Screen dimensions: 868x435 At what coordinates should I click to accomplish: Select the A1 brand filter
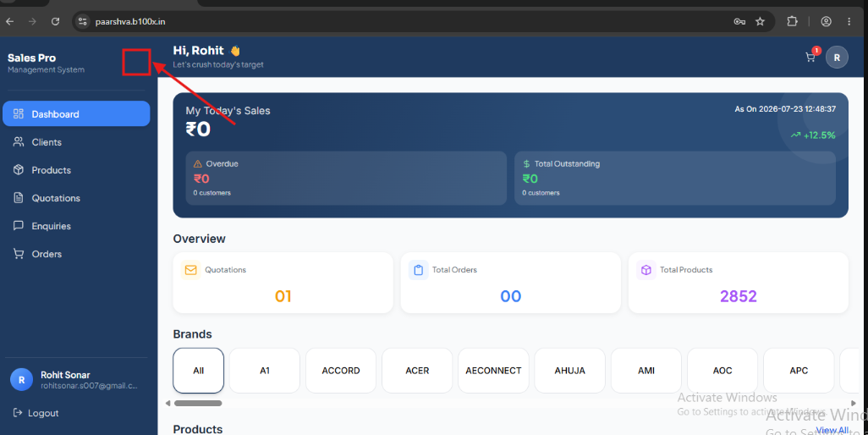(x=265, y=371)
